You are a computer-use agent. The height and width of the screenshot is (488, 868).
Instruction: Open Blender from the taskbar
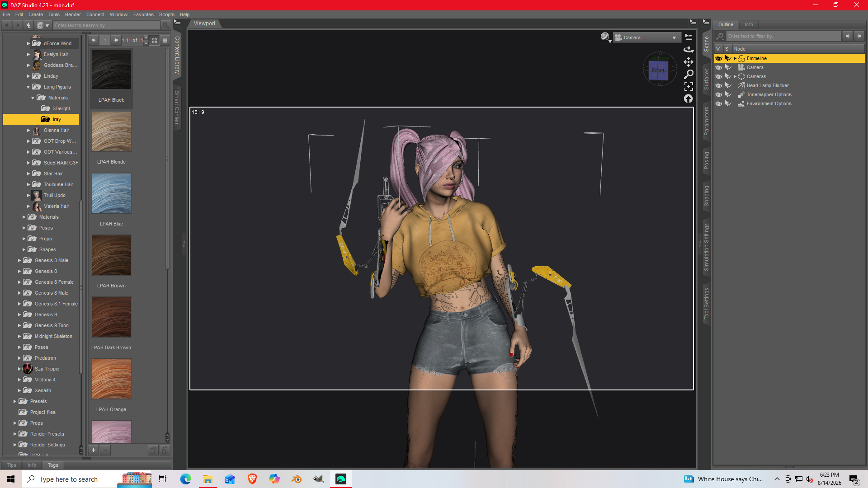pos(297,479)
